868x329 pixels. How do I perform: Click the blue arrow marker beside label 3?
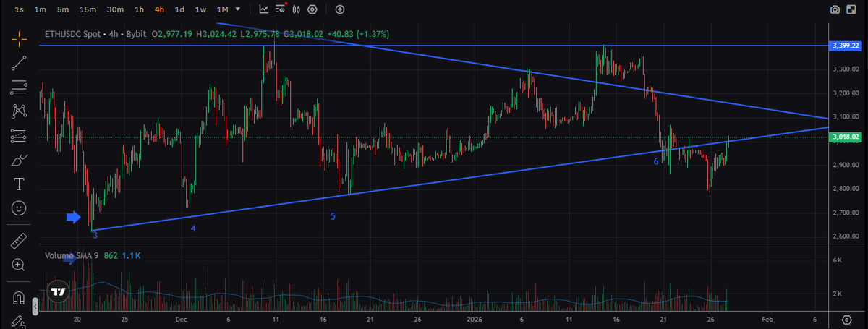[x=75, y=216]
